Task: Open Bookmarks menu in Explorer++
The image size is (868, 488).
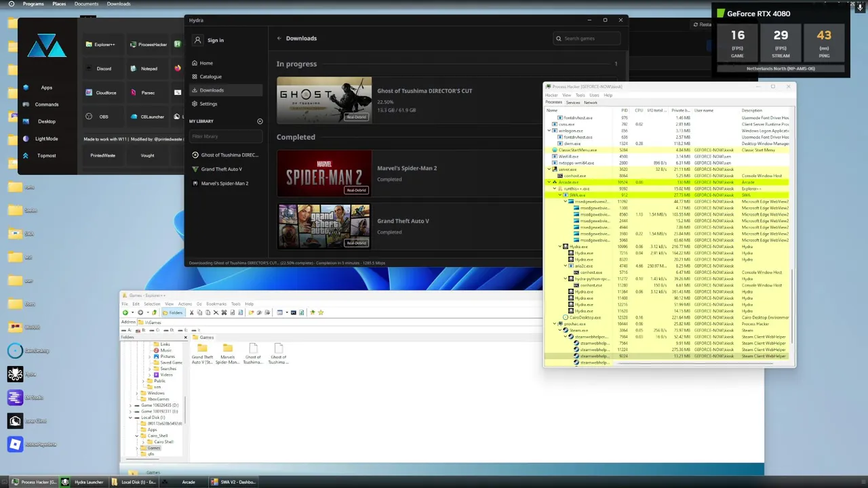Action: pyautogui.click(x=216, y=304)
